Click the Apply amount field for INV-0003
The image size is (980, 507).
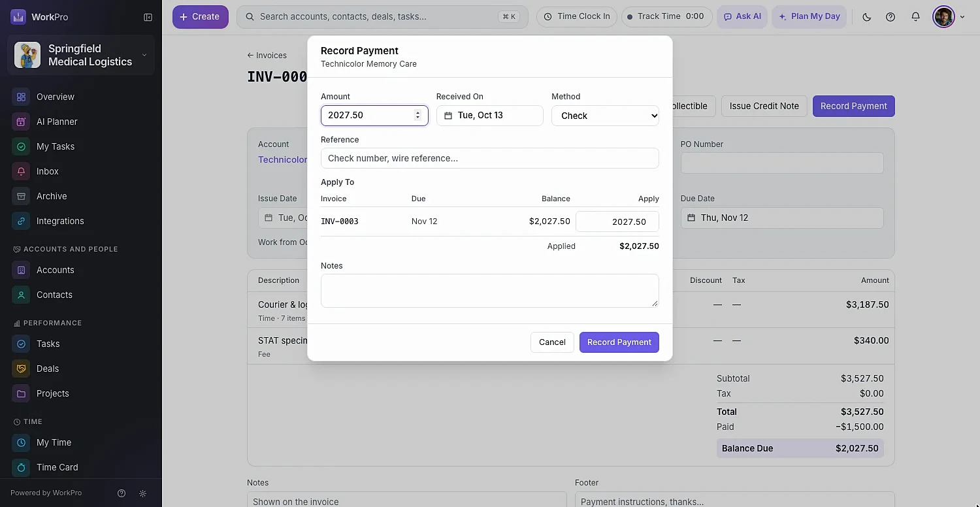pyautogui.click(x=617, y=221)
